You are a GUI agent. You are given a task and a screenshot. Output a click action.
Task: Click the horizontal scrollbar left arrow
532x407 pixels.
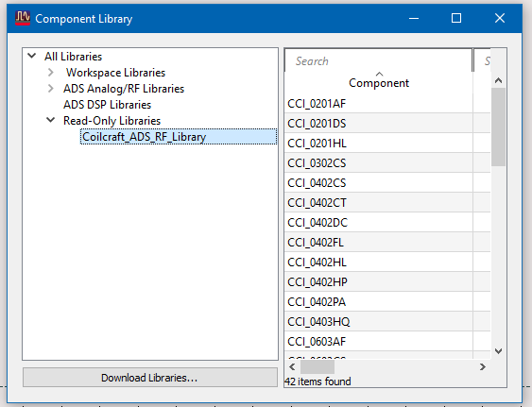[292, 366]
